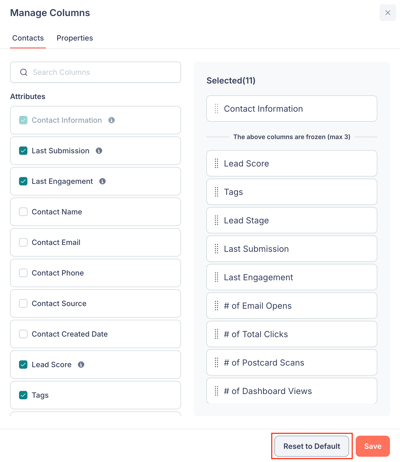Switch to the Properties tab

tap(75, 38)
